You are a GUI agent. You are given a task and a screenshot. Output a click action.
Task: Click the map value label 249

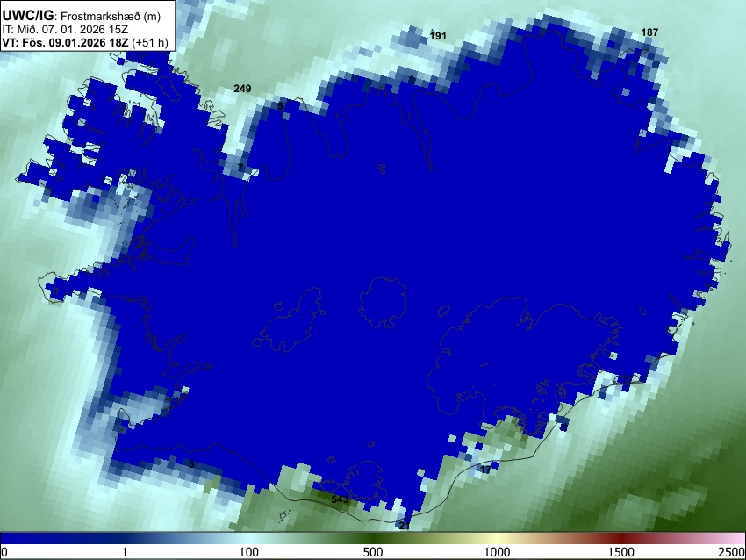pyautogui.click(x=242, y=89)
